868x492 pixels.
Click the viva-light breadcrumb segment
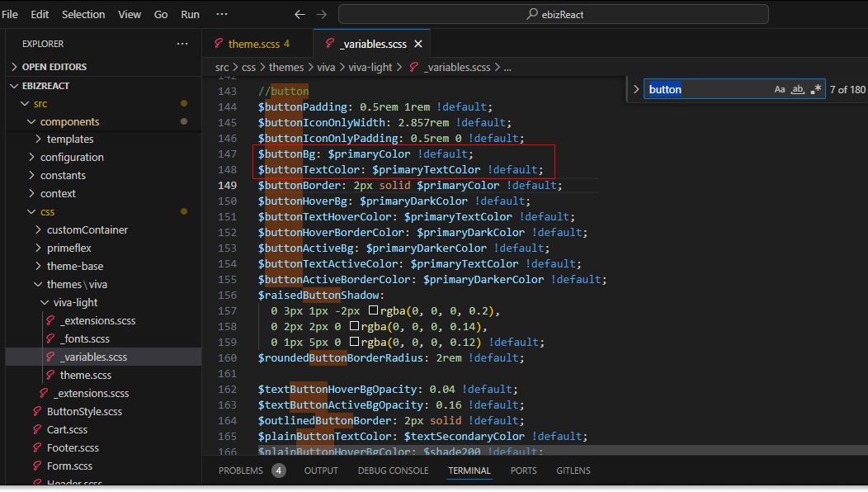click(x=370, y=67)
